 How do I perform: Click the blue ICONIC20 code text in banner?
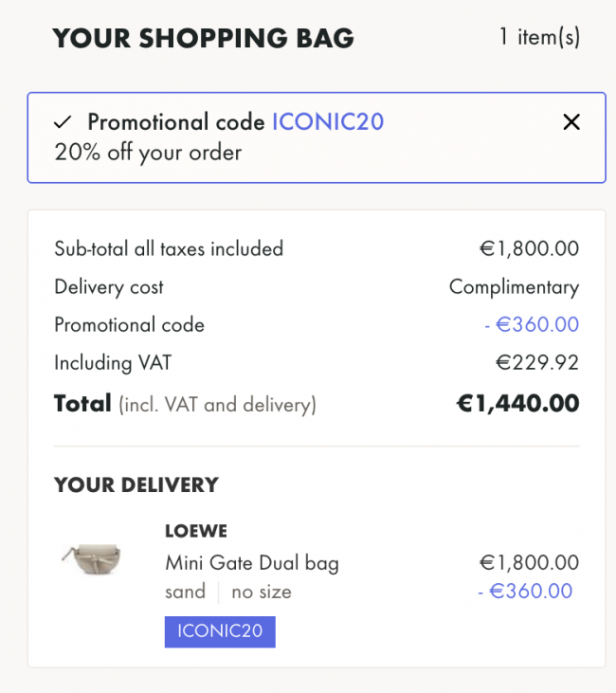click(328, 122)
